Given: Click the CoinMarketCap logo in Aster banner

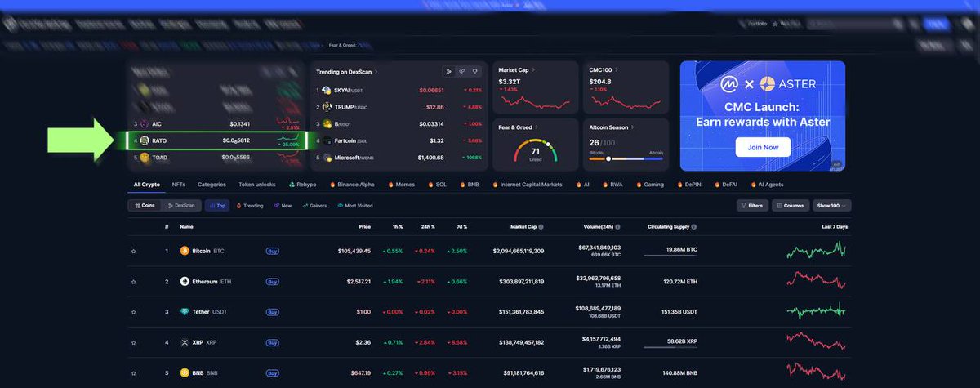Looking at the screenshot, I should point(729,83).
